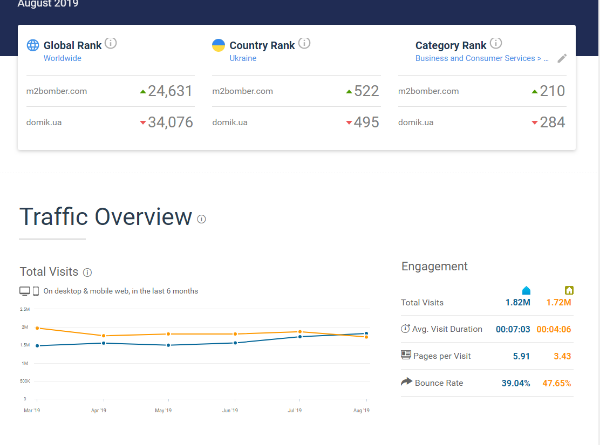Click the Category Rank heading

pyautogui.click(x=451, y=45)
